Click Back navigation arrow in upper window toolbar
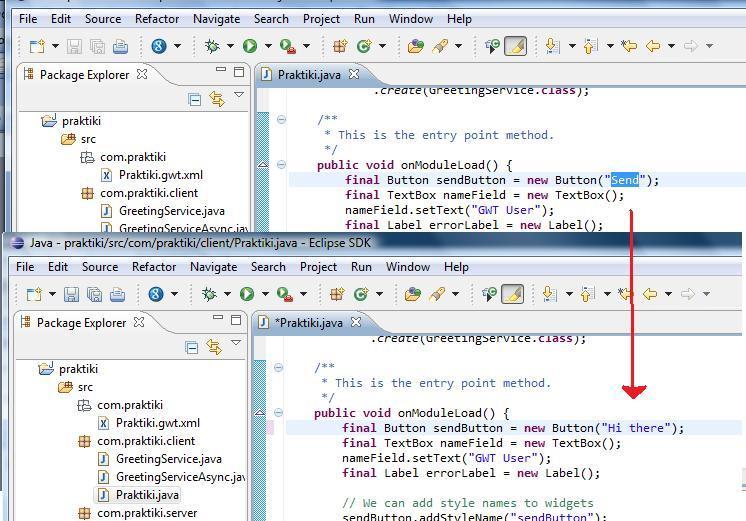The width and height of the screenshot is (746, 521). [653, 46]
